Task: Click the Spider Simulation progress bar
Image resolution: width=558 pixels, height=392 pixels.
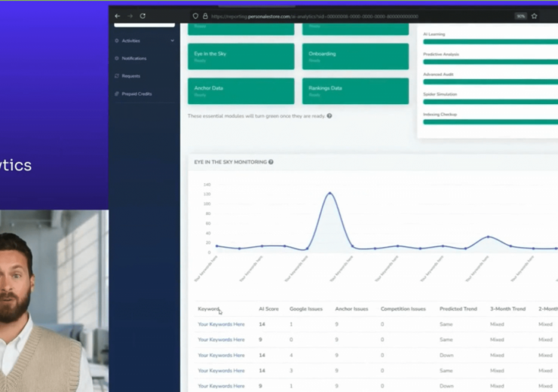Action: click(x=490, y=102)
